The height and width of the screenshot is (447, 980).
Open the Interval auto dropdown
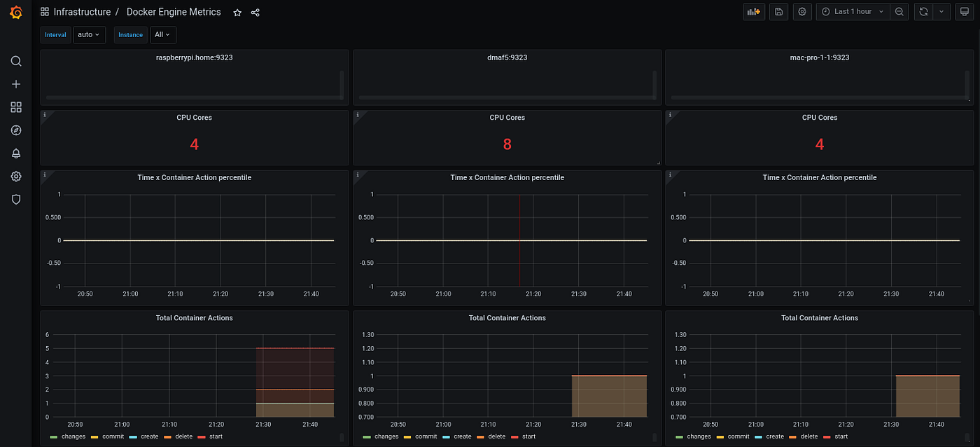(x=89, y=34)
